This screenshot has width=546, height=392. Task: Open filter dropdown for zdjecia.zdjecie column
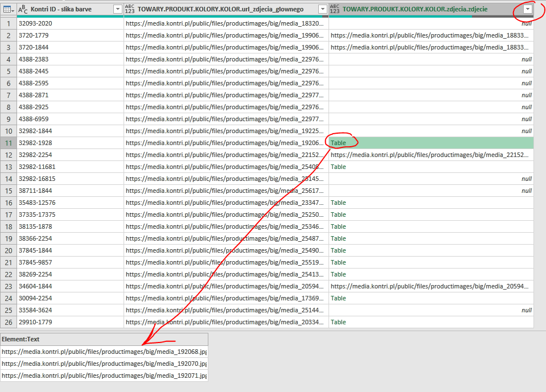[x=528, y=10]
